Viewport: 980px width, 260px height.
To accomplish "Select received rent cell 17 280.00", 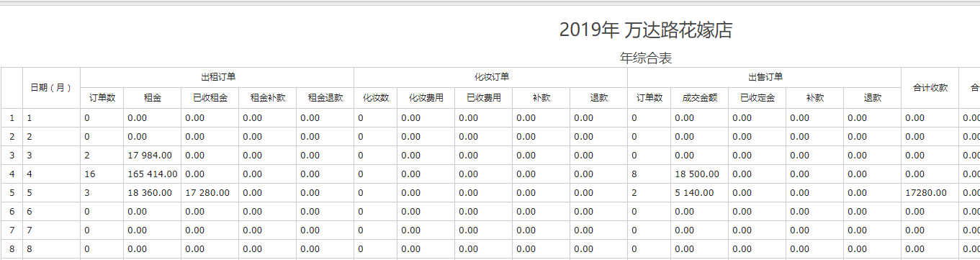I will coord(210,192).
